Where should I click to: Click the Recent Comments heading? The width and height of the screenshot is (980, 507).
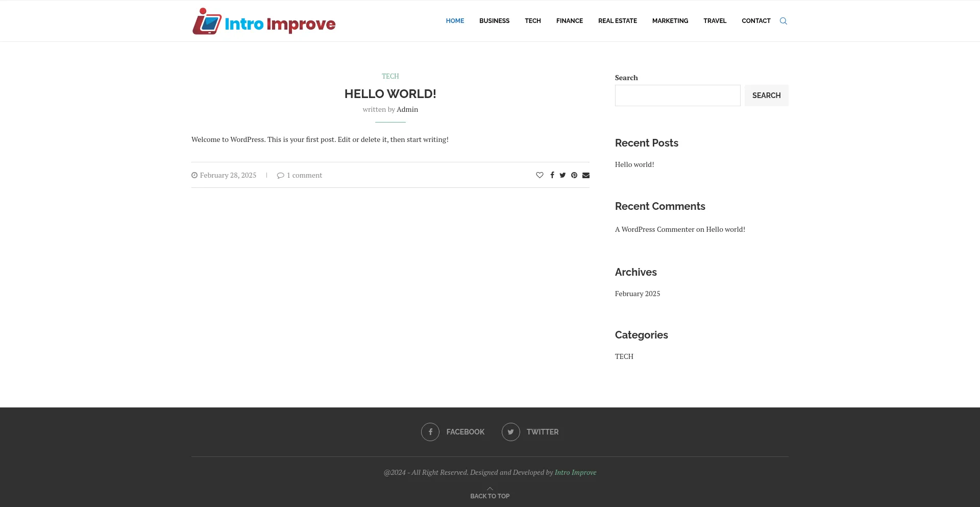660,206
